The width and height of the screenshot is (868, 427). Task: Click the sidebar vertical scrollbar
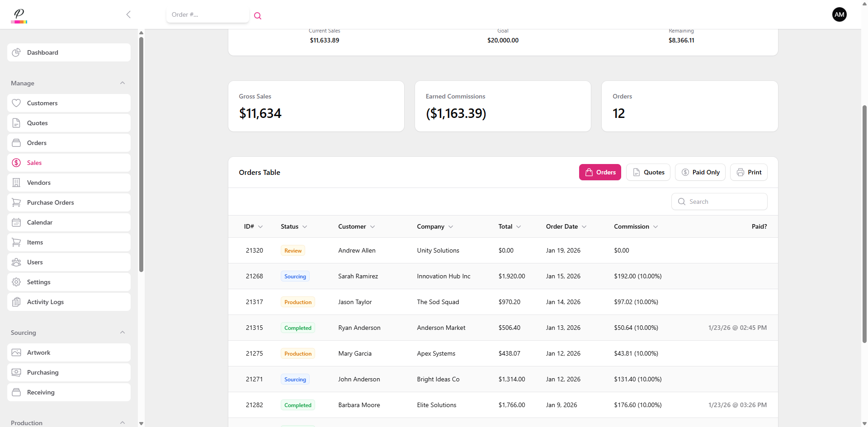coord(141,154)
